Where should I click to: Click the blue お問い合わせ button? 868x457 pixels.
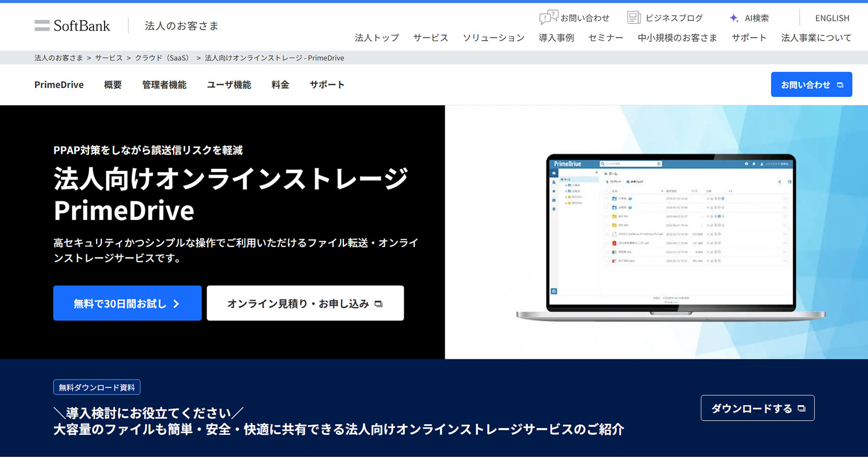point(812,85)
